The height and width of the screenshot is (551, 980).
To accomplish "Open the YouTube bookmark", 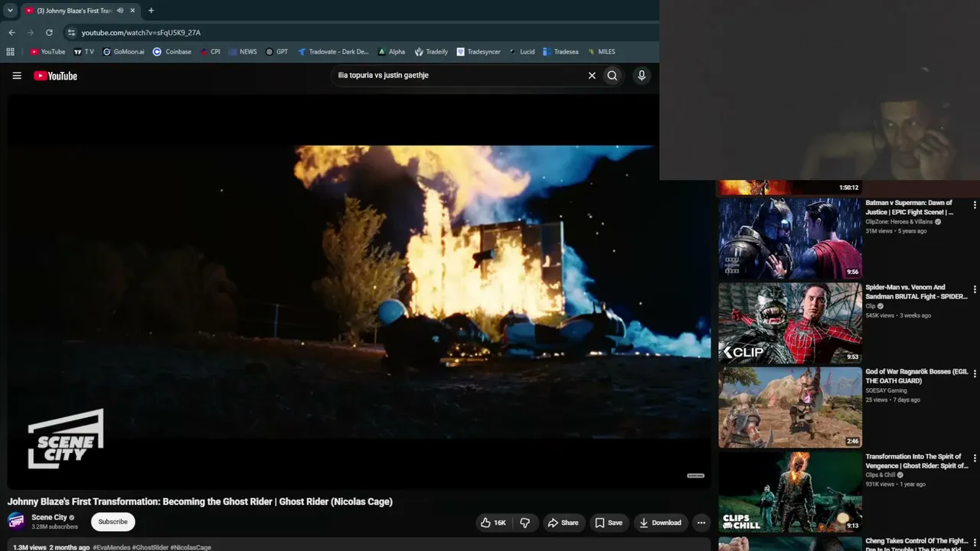I will (x=47, y=52).
